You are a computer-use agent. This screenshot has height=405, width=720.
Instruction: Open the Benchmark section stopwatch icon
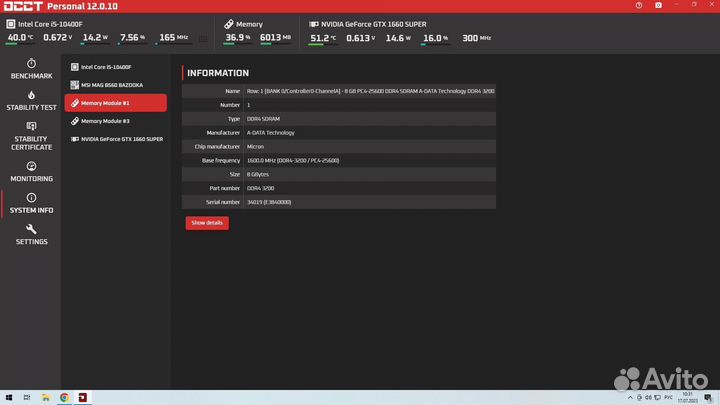click(31, 63)
